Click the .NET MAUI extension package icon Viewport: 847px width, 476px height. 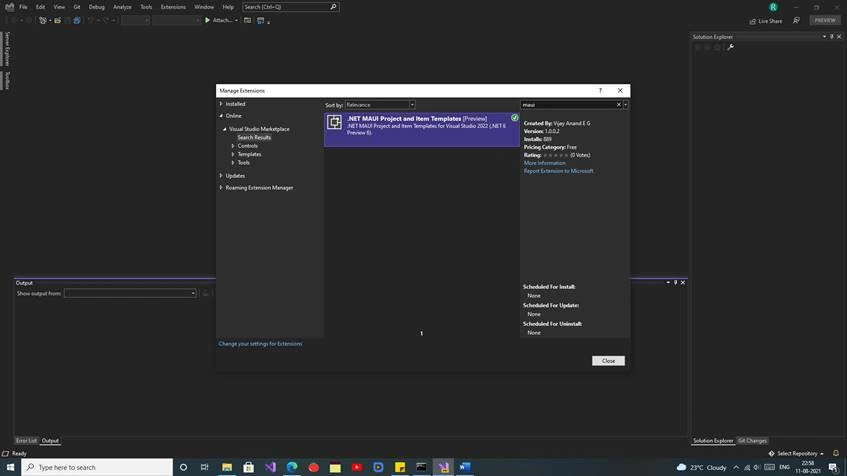click(334, 122)
